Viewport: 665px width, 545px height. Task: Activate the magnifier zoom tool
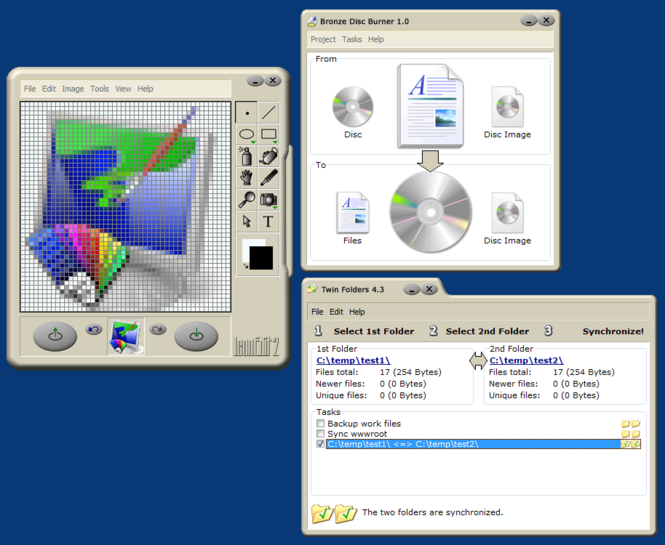coord(246,199)
